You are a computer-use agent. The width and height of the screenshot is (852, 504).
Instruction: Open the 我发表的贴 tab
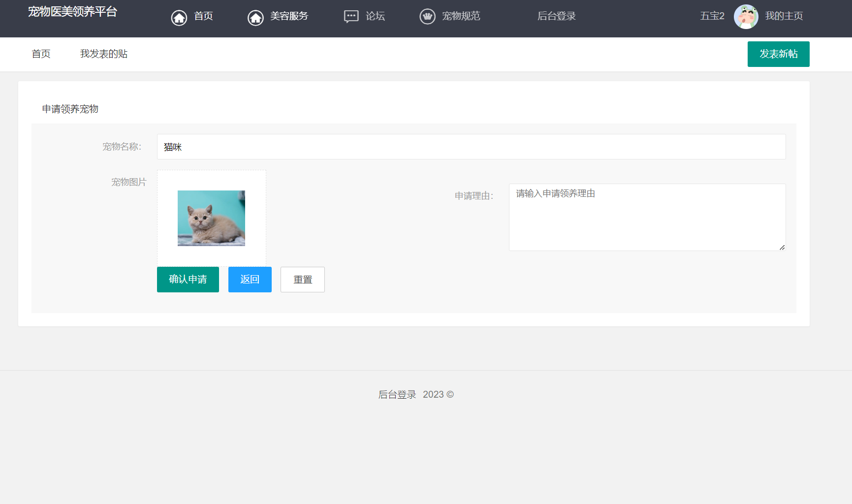pos(103,54)
